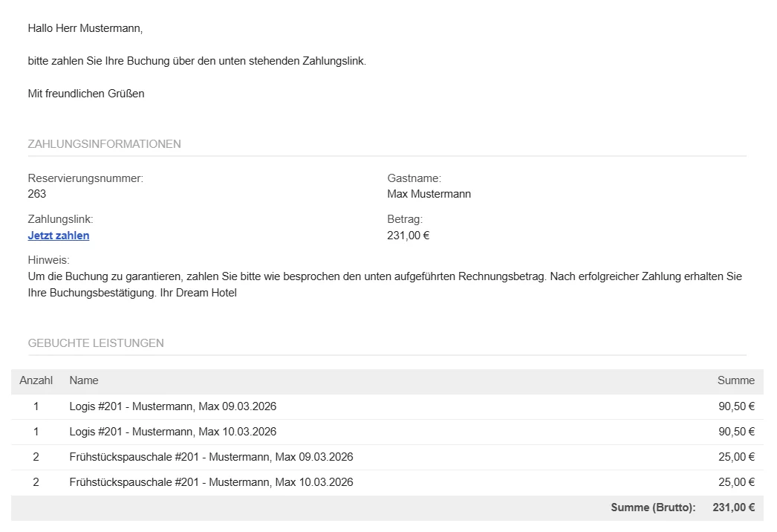Select guest name "Max Mustermann"
Viewport: 777px width, 532px height.
pyautogui.click(x=429, y=194)
